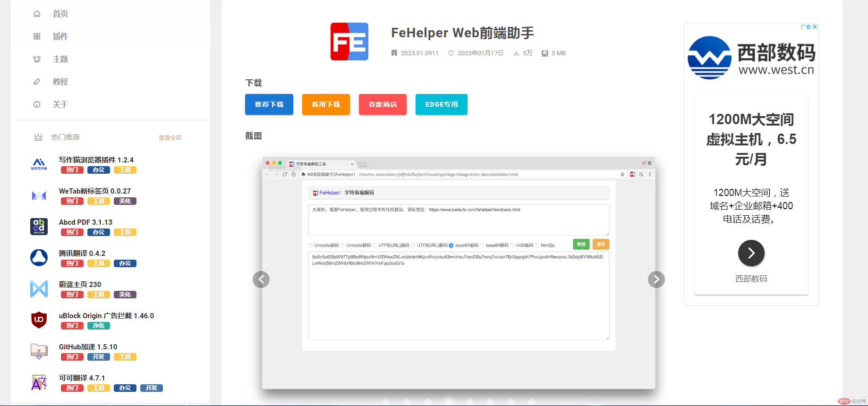Click the 推荐下载 button

pyautogui.click(x=269, y=104)
